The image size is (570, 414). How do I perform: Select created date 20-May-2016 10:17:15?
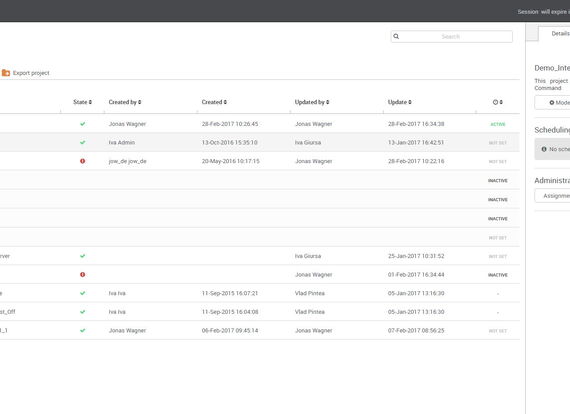coord(230,161)
